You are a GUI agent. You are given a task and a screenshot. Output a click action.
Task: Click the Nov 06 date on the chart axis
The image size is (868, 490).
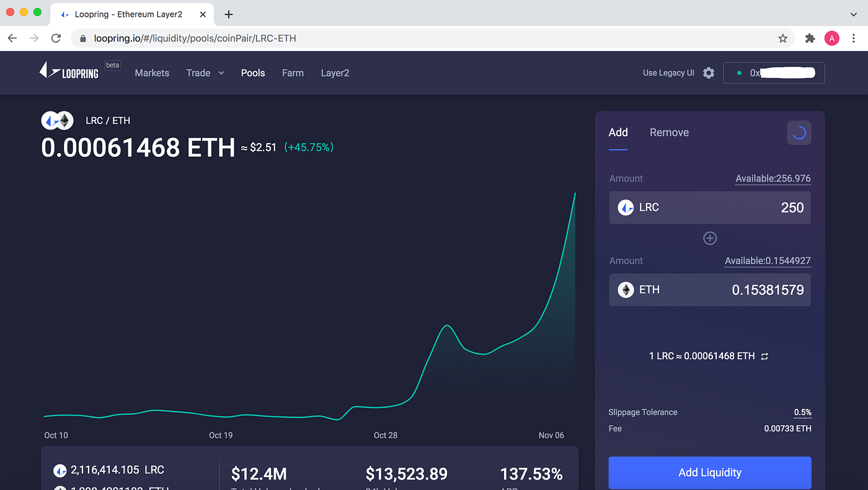pos(551,435)
